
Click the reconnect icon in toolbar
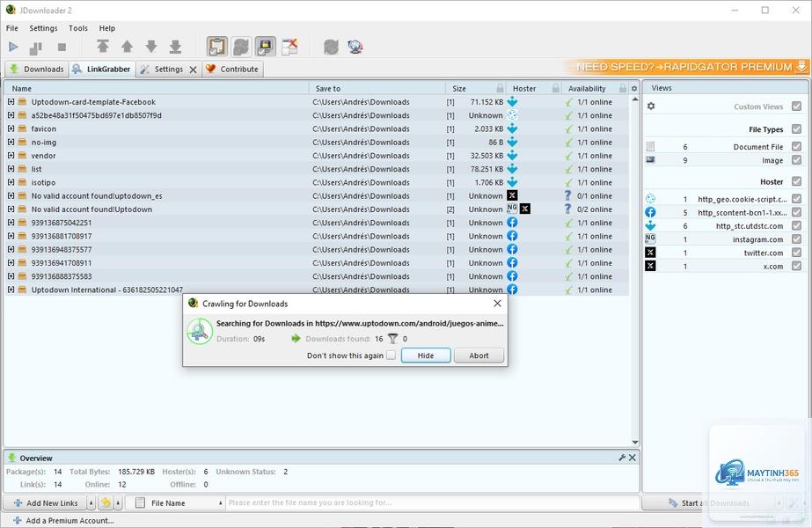331,48
